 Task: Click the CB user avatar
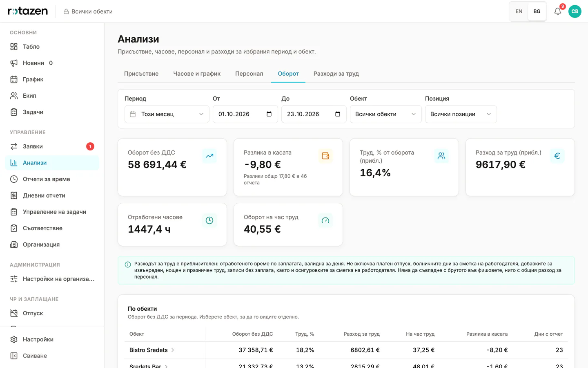(x=575, y=11)
